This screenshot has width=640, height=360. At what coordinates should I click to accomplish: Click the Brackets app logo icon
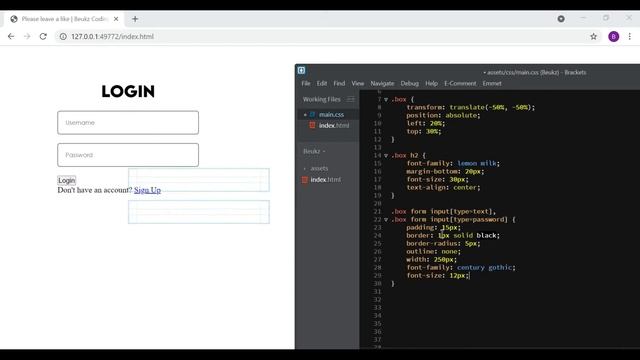coord(301,70)
